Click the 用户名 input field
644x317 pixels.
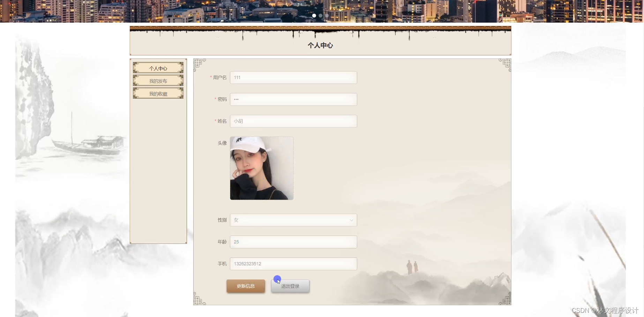[293, 77]
